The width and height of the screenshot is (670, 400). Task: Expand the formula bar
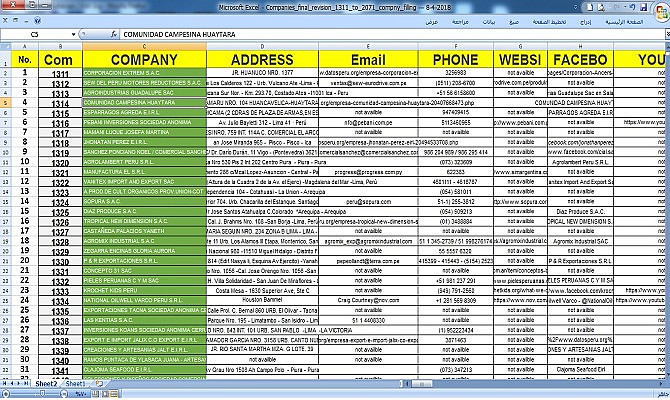pos(667,34)
